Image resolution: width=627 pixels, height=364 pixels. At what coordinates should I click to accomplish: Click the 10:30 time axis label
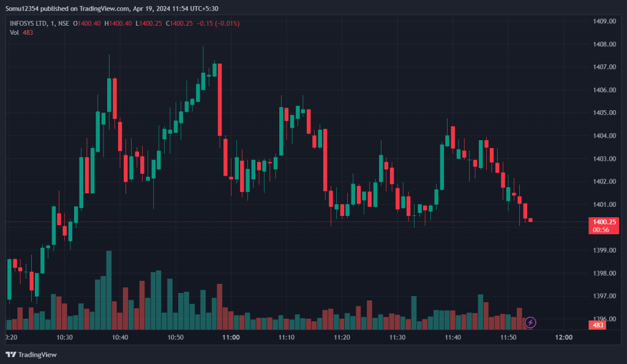pyautogui.click(x=65, y=338)
